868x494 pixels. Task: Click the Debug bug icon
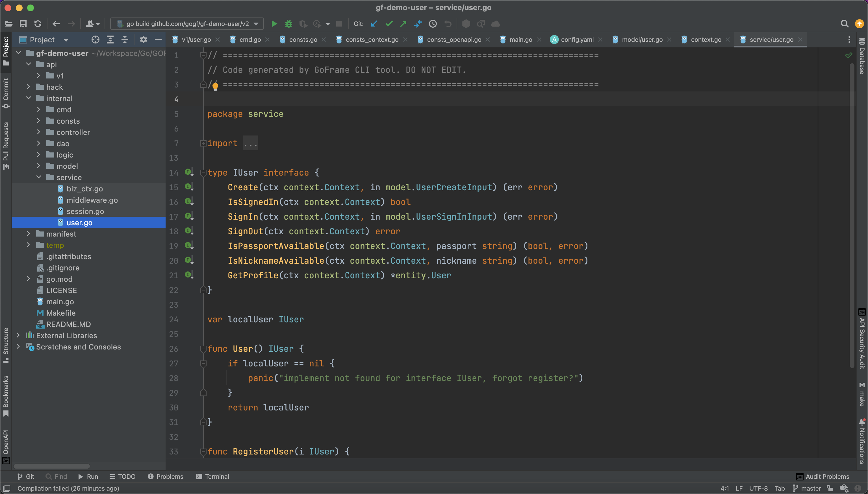(x=288, y=24)
